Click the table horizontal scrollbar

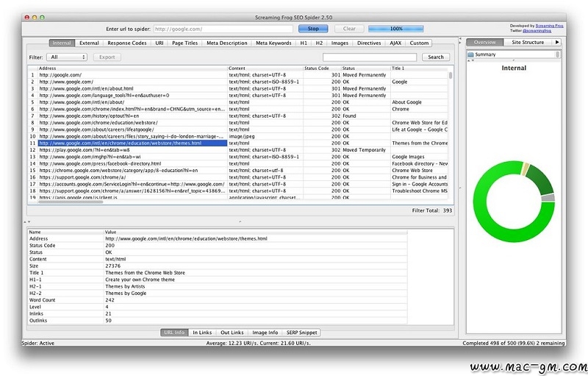click(71, 202)
